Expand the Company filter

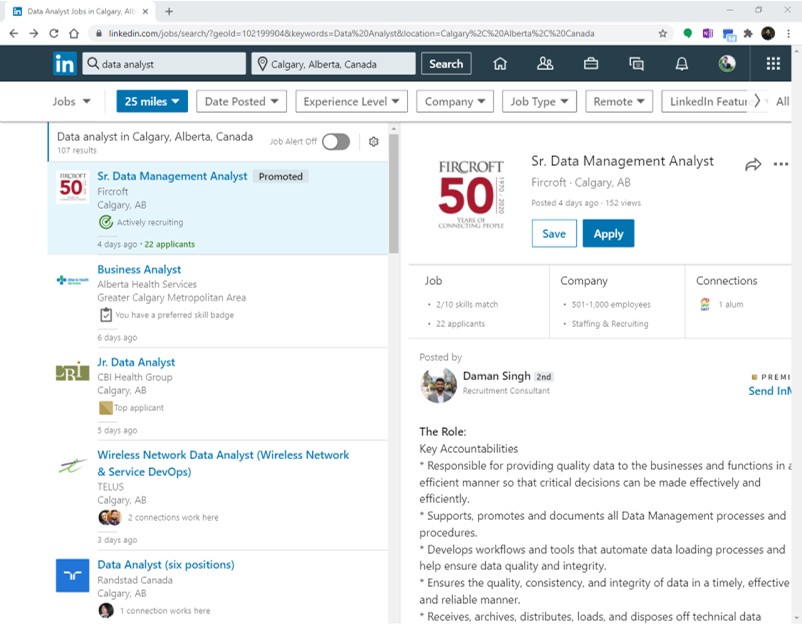(455, 101)
